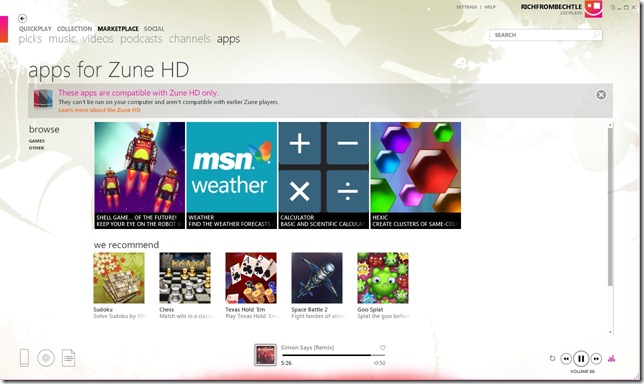The image size is (644, 384).
Task: Open the picks tab
Action: tap(30, 39)
